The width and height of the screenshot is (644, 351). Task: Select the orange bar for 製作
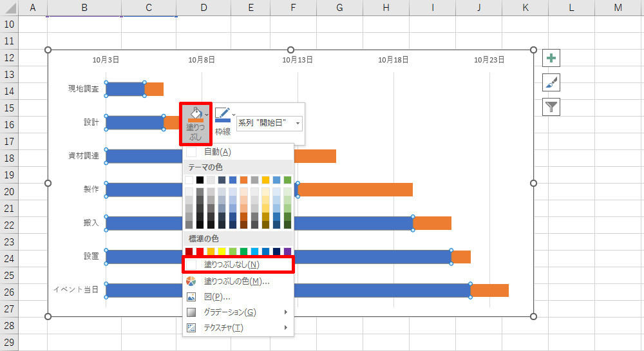point(355,189)
